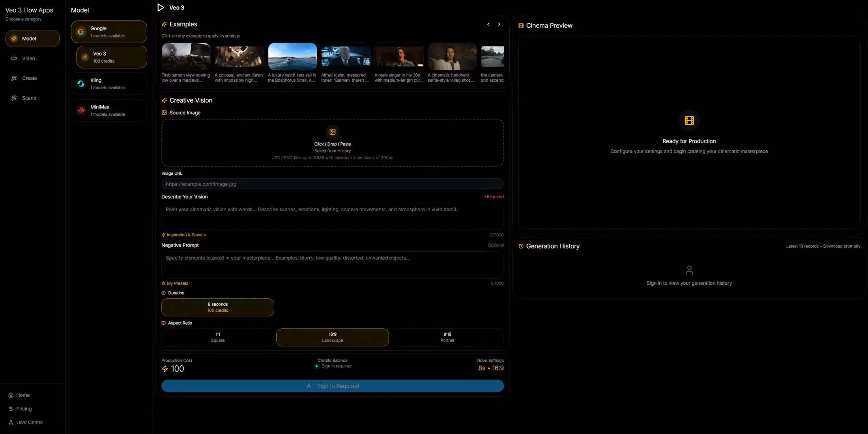Click the MiniMax provider logo icon

pos(81,110)
